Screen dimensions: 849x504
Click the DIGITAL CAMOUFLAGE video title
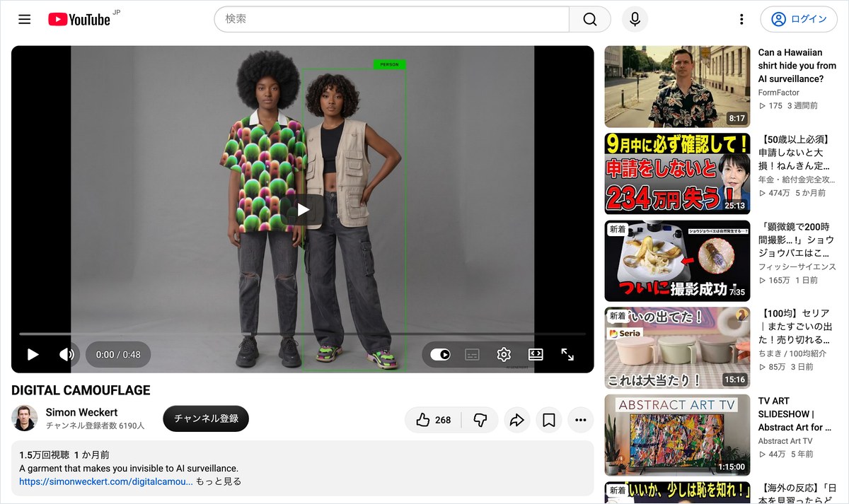[81, 390]
